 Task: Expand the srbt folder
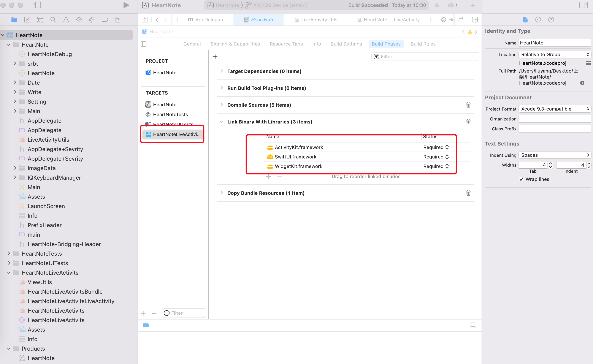tap(15, 63)
